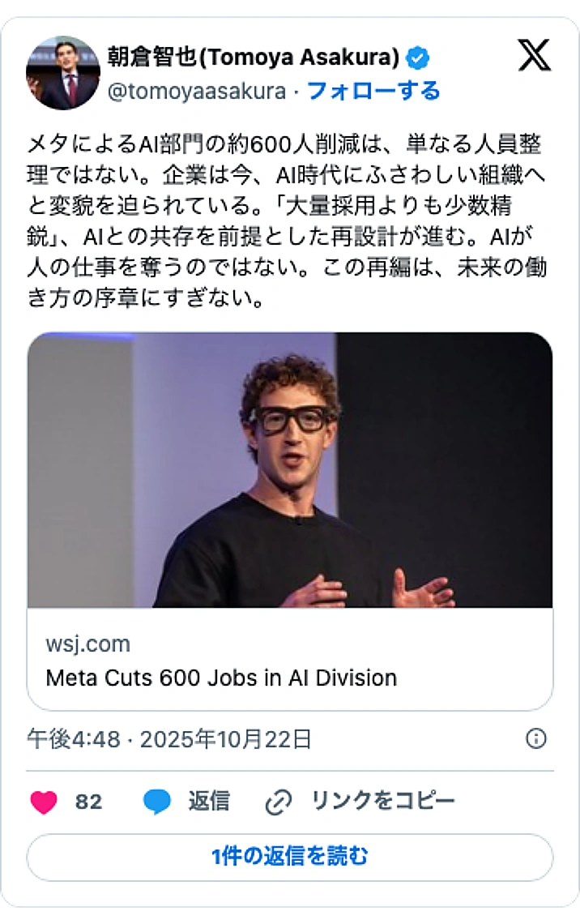The height and width of the screenshot is (924, 580).
Task: Click the フォローする follow link
Action: (x=373, y=91)
